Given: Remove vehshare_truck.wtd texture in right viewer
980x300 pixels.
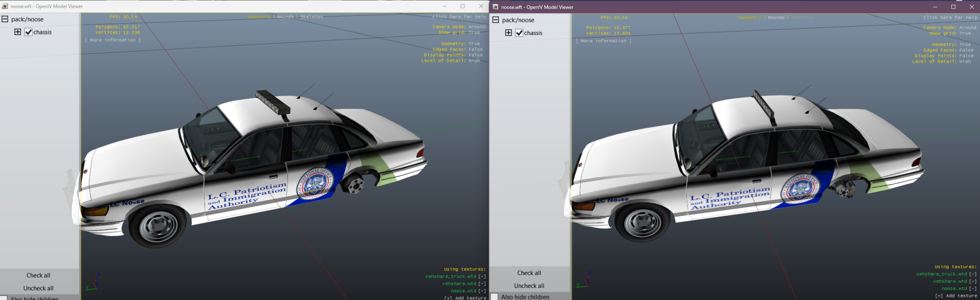Looking at the screenshot, I should click(972, 274).
